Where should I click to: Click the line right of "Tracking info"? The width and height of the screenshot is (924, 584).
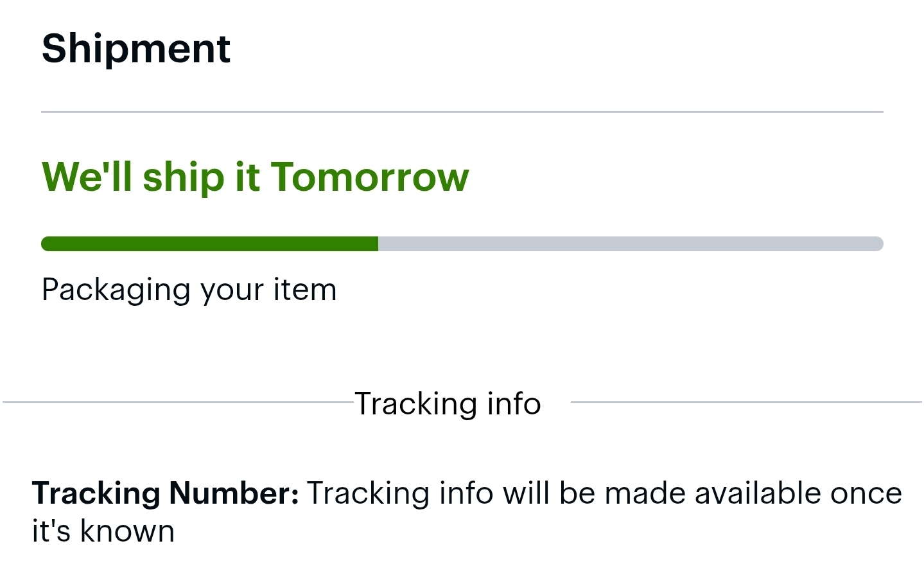(746, 402)
